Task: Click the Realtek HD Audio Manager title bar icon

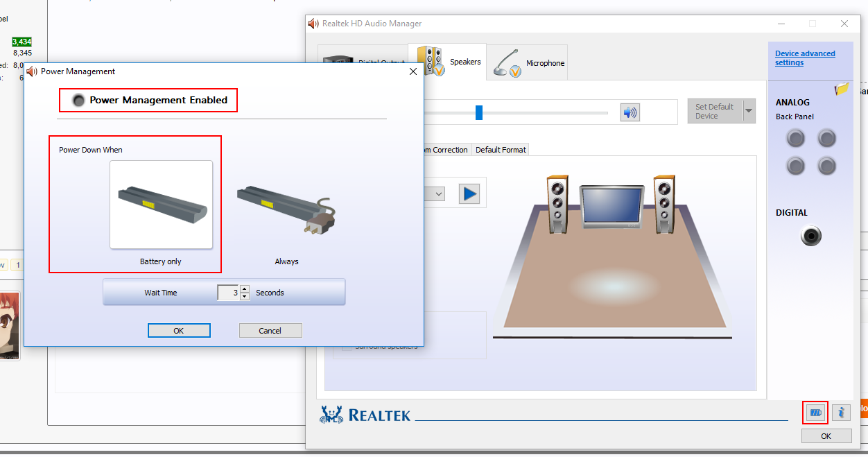Action: tap(313, 24)
